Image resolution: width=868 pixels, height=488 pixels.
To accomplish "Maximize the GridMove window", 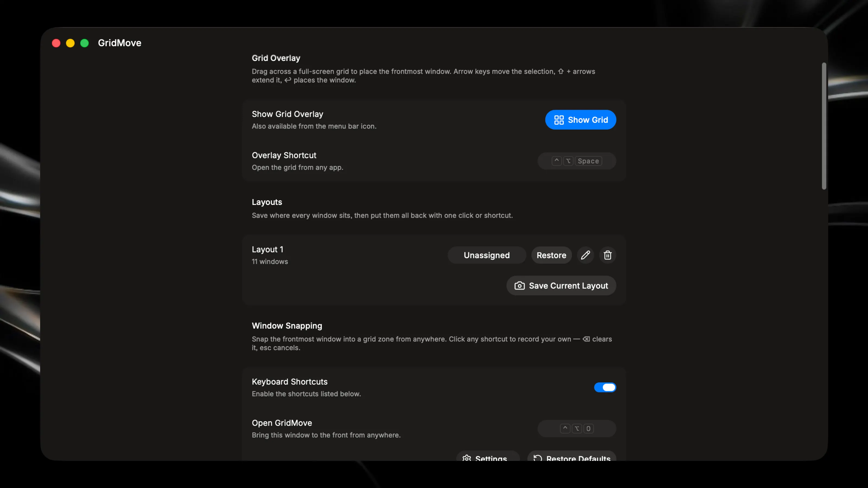I will [84, 43].
